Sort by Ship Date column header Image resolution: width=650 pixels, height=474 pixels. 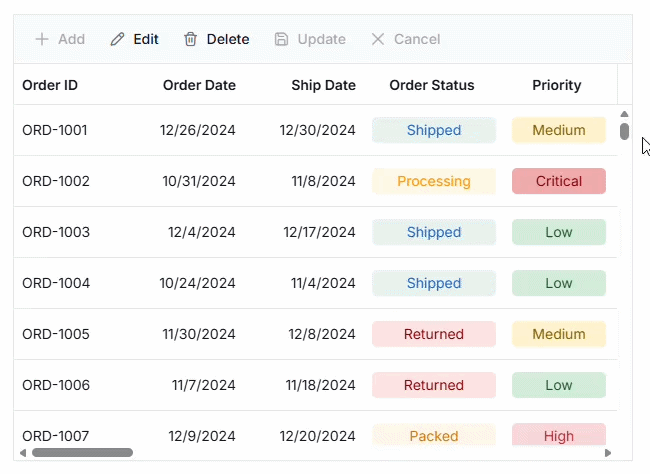(x=323, y=85)
